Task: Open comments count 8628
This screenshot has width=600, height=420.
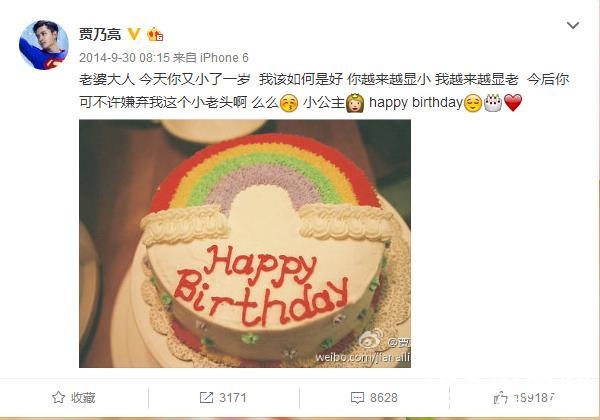Action: [x=384, y=398]
